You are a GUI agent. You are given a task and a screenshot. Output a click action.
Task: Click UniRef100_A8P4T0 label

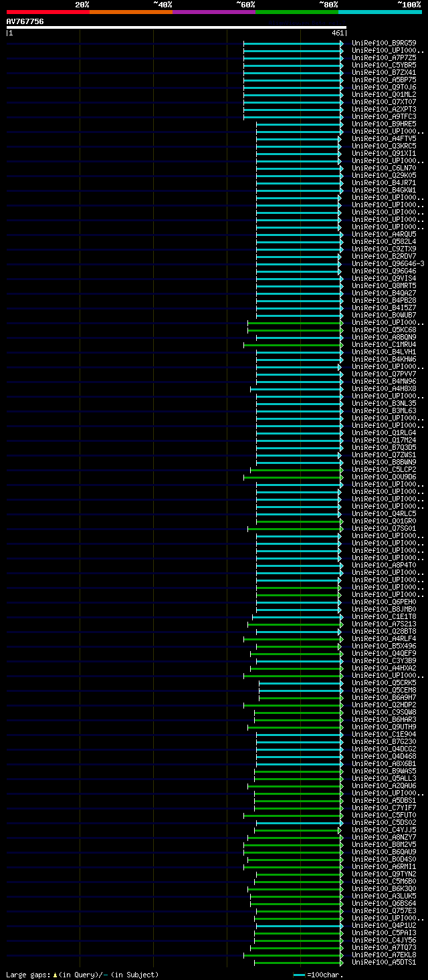[383, 566]
